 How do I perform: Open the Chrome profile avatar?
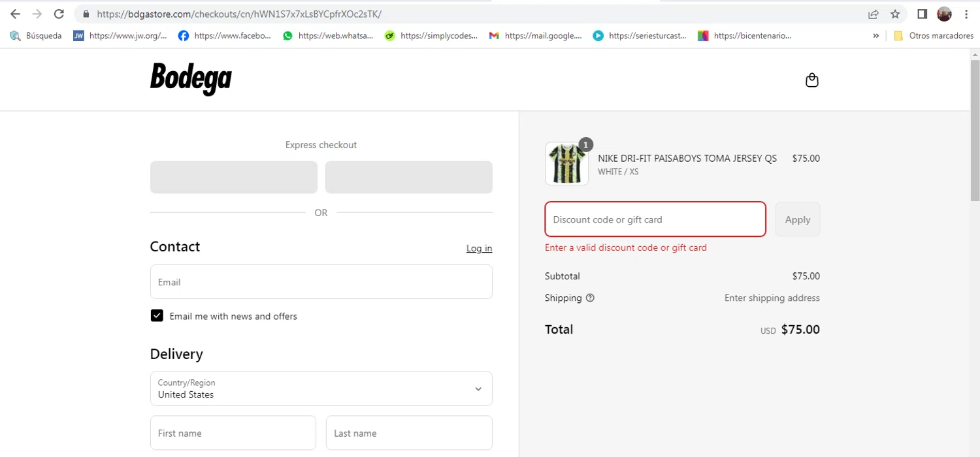point(943,14)
